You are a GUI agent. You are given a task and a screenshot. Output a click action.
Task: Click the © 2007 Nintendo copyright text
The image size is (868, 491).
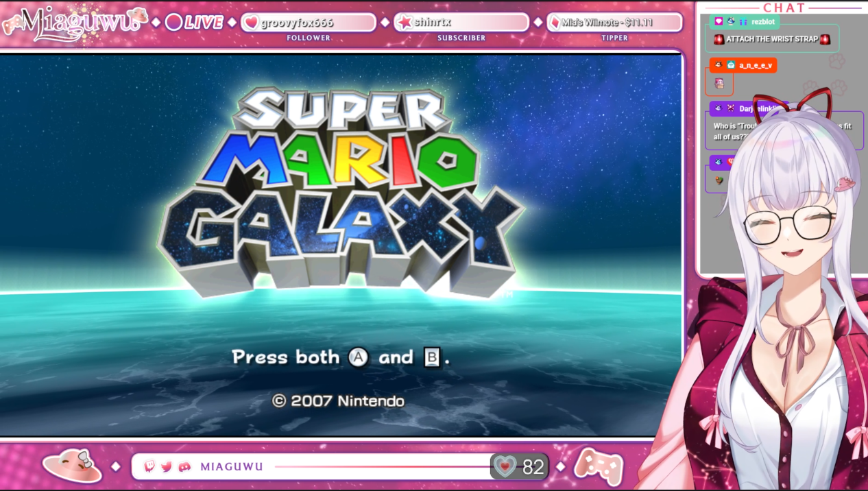338,400
